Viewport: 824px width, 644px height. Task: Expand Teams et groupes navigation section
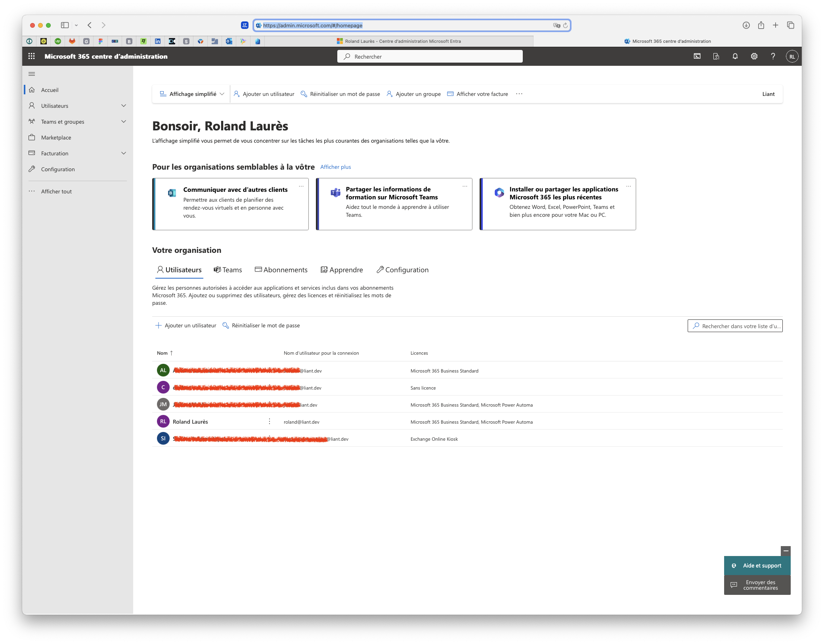pyautogui.click(x=124, y=122)
